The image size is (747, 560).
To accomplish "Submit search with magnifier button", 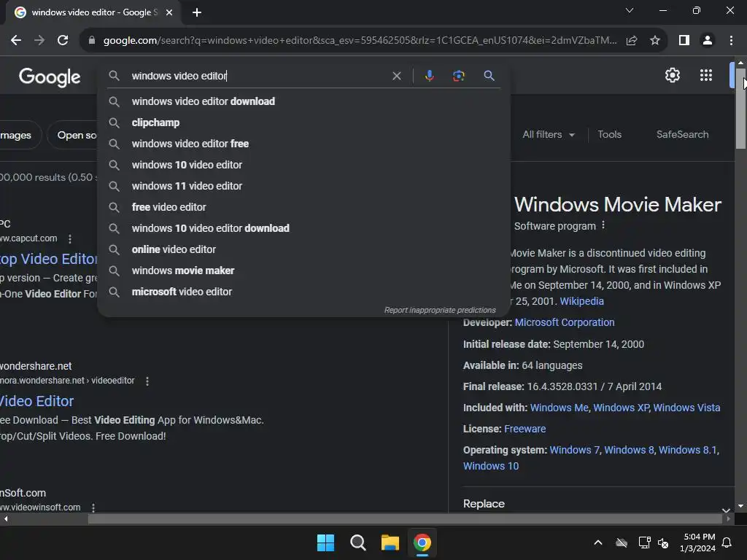I will pyautogui.click(x=489, y=76).
